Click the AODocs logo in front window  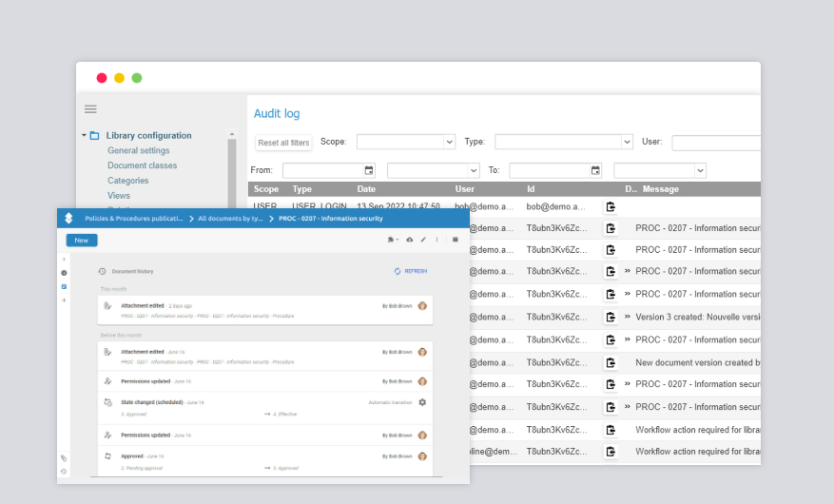68,218
